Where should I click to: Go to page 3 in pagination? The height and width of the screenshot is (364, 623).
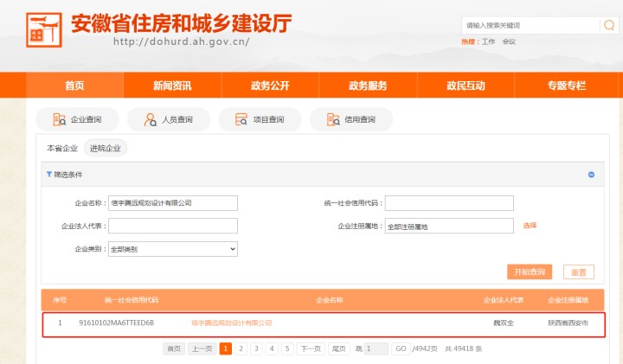[x=256, y=348]
